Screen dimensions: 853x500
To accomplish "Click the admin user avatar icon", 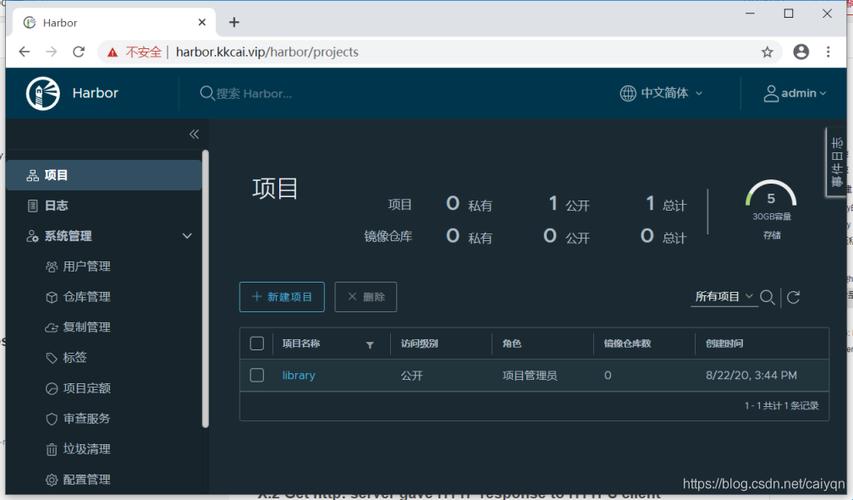I will coord(771,93).
